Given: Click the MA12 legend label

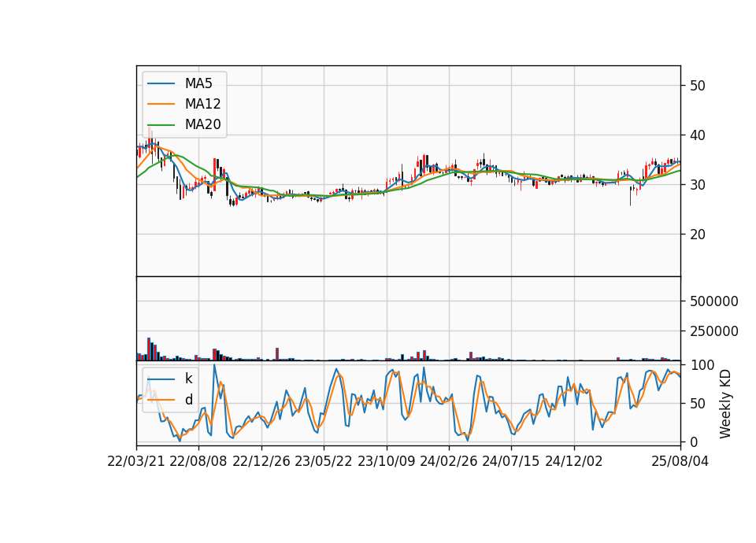Looking at the screenshot, I should tap(202, 104).
